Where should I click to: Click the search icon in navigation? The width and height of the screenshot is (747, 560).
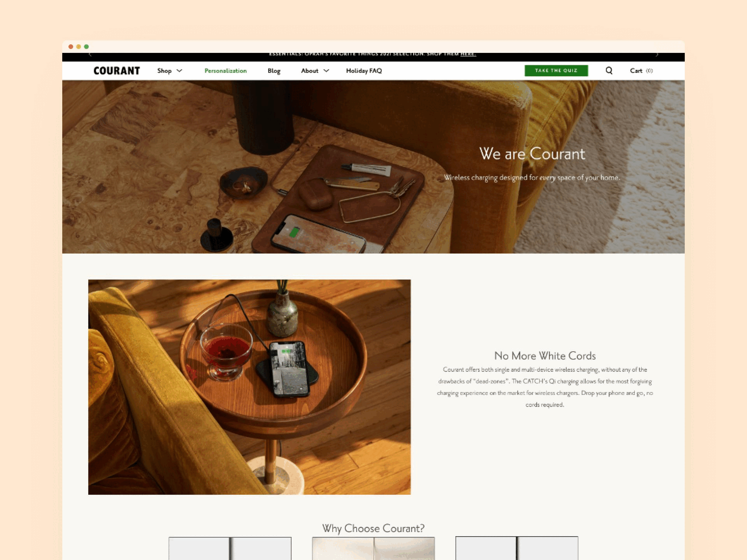coord(608,71)
